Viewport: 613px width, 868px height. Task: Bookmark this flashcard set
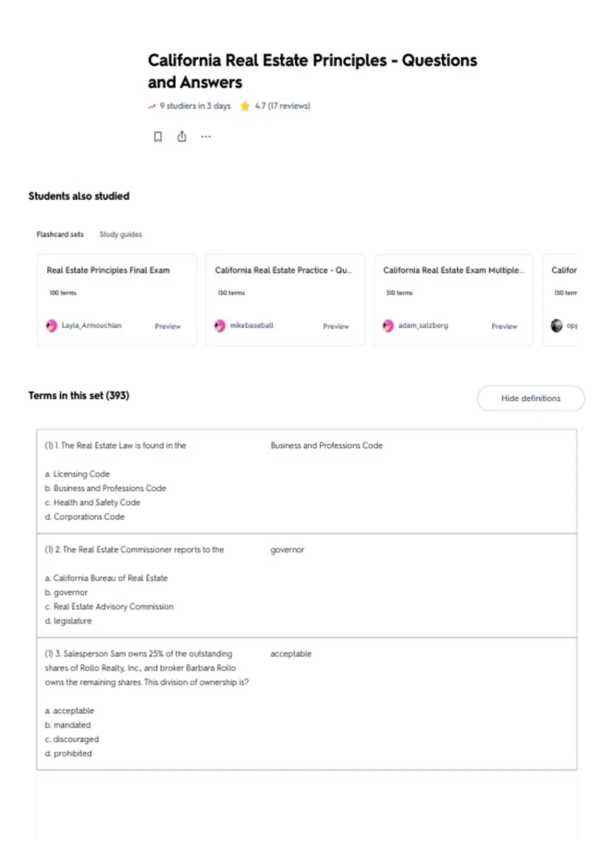[158, 137]
